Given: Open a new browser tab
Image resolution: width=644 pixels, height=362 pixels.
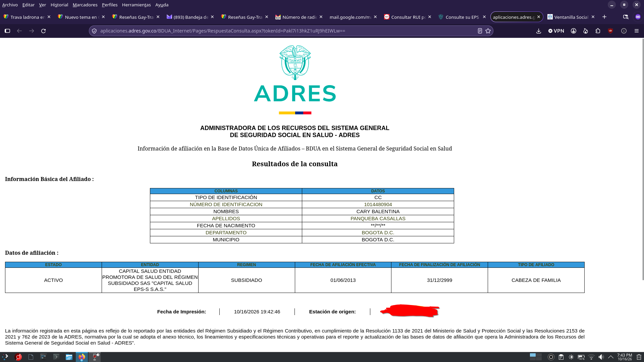Looking at the screenshot, I should tap(604, 17).
